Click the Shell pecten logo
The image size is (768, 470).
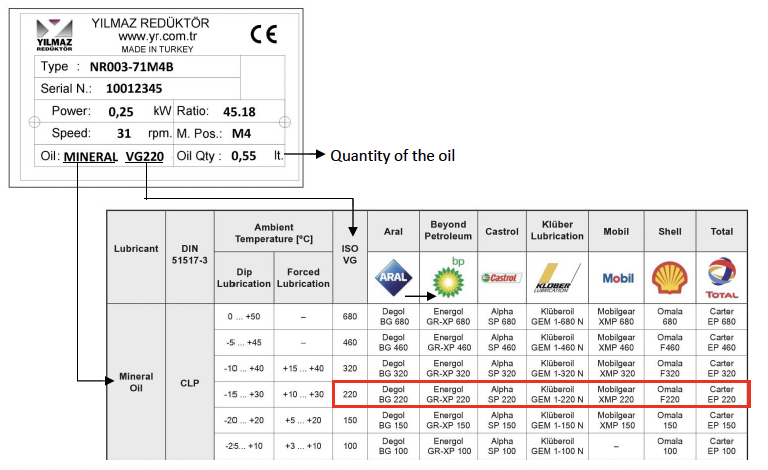coord(669,277)
